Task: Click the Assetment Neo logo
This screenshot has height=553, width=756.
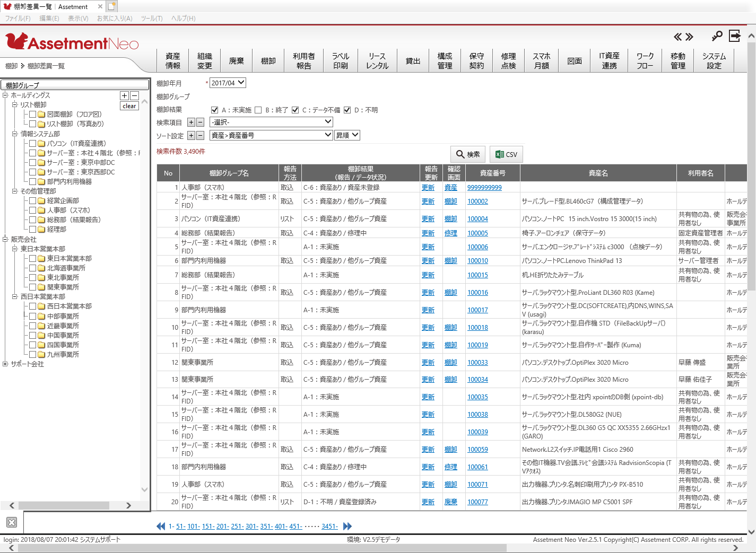Action: tap(72, 42)
